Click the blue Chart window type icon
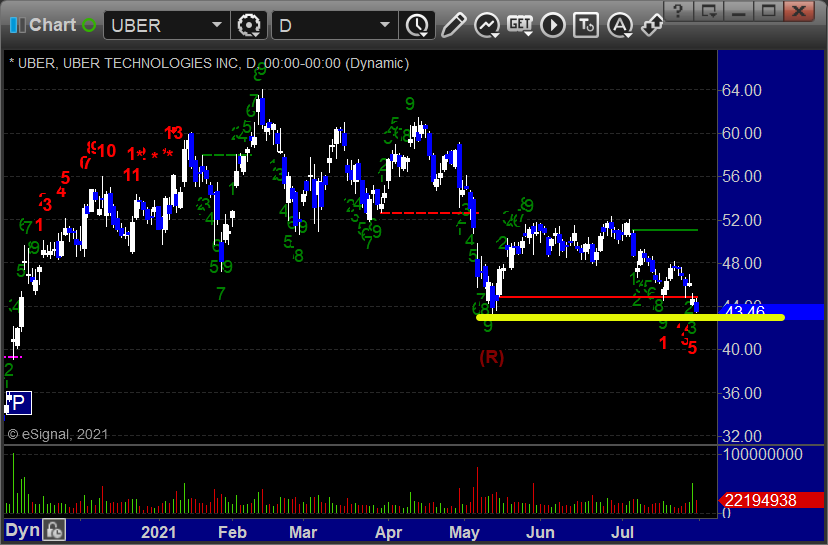This screenshot has height=545, width=828. pos(17,25)
